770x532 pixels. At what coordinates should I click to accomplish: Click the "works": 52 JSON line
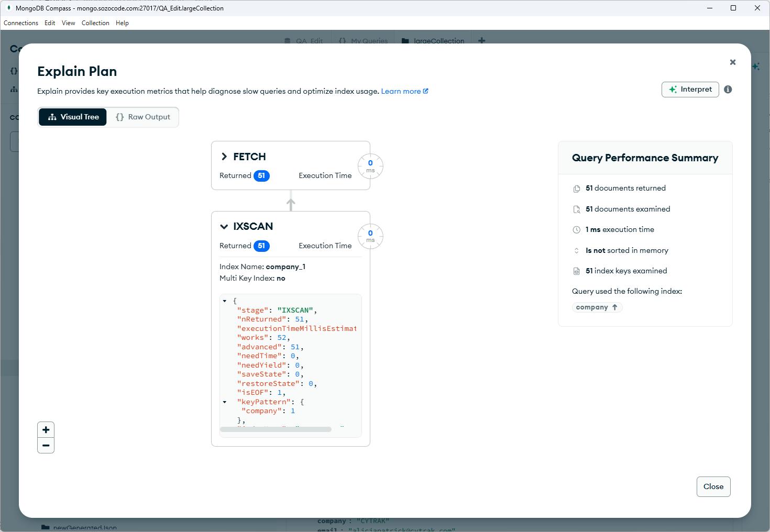pyautogui.click(x=263, y=338)
